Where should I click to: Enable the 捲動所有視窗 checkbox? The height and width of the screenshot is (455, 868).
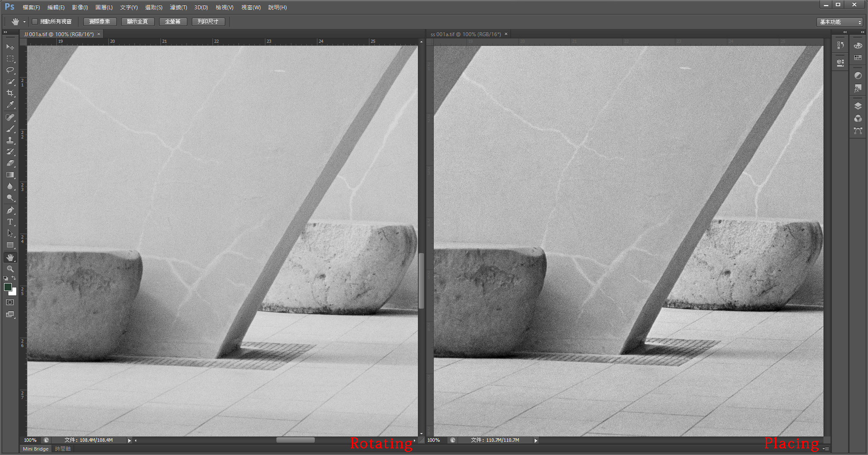35,22
